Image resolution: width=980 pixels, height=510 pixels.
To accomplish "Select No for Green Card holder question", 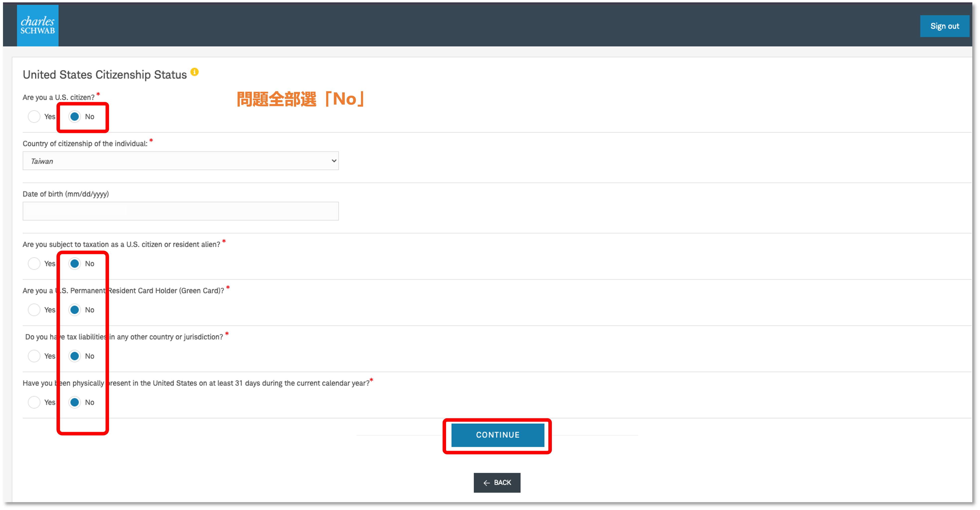I will point(75,310).
